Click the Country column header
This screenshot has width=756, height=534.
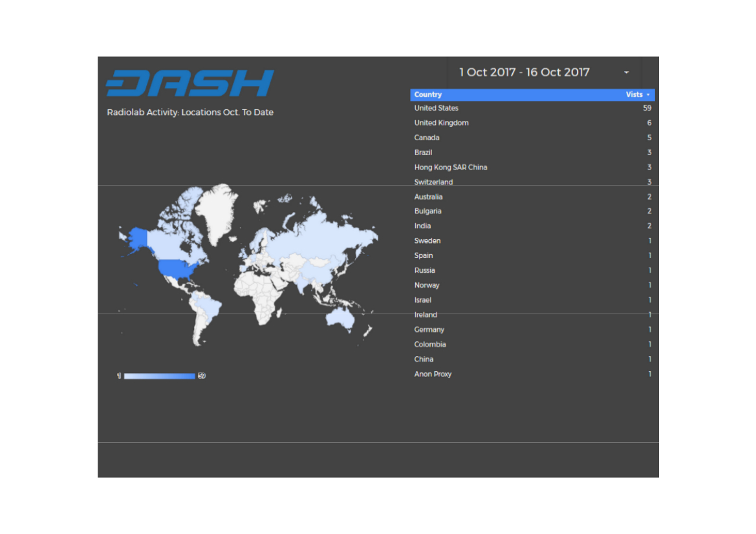click(427, 94)
